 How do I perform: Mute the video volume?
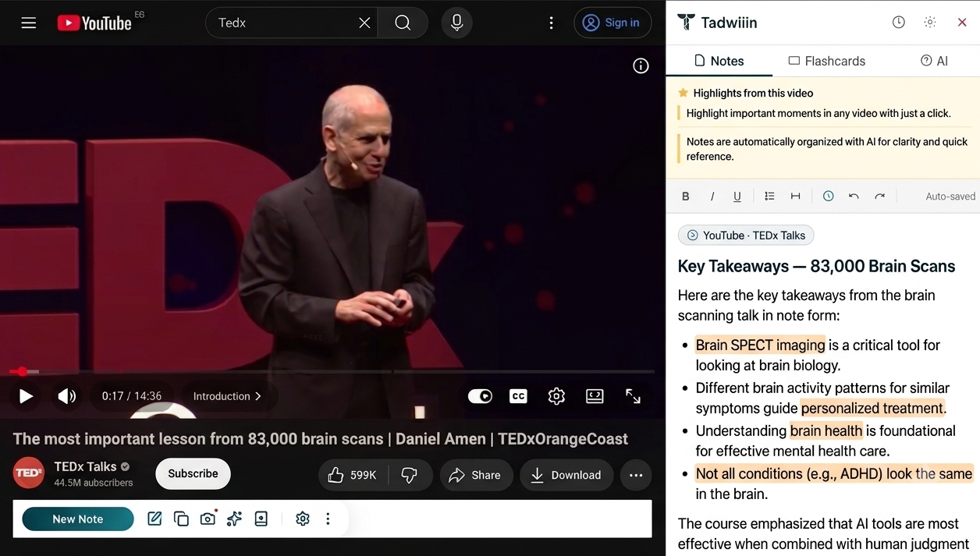pos(67,396)
